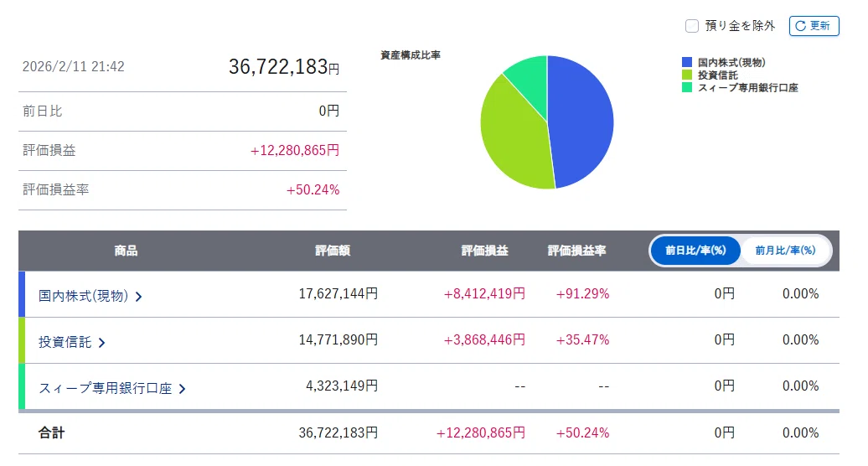Click green legend square for スィープ専用銀行口座
The width and height of the screenshot is (868, 466).
point(687,87)
